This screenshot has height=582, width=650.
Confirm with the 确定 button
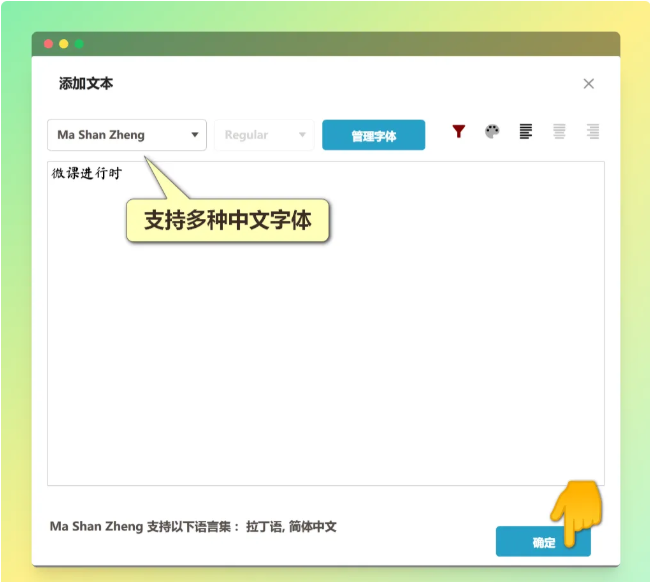click(x=543, y=542)
